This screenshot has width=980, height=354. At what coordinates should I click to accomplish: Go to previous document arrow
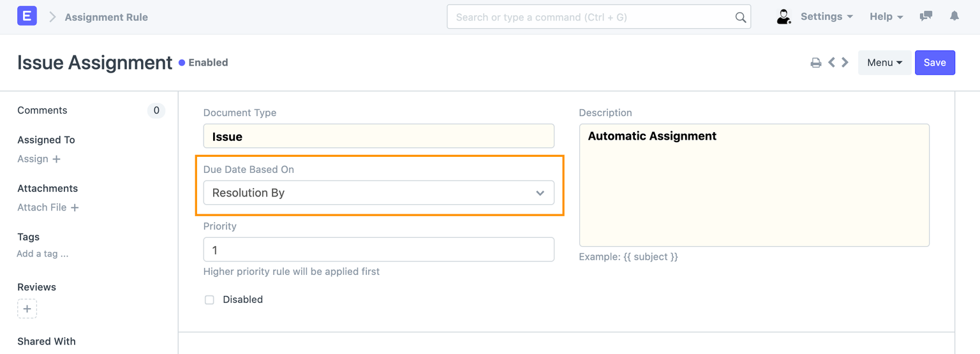(831, 63)
